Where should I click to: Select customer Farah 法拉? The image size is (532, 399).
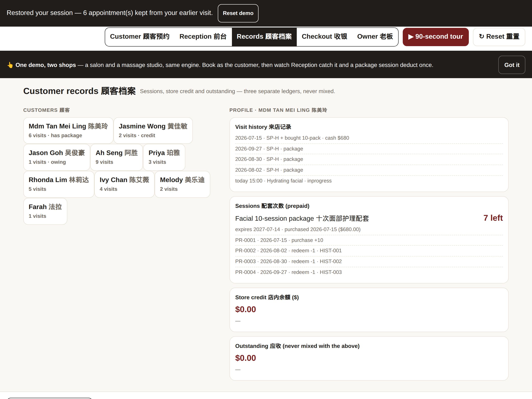click(45, 211)
